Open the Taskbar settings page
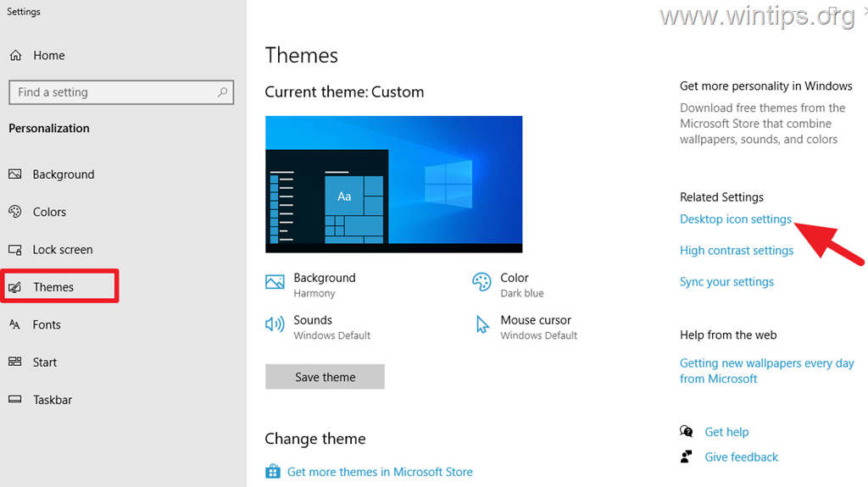This screenshot has height=487, width=868. click(53, 400)
